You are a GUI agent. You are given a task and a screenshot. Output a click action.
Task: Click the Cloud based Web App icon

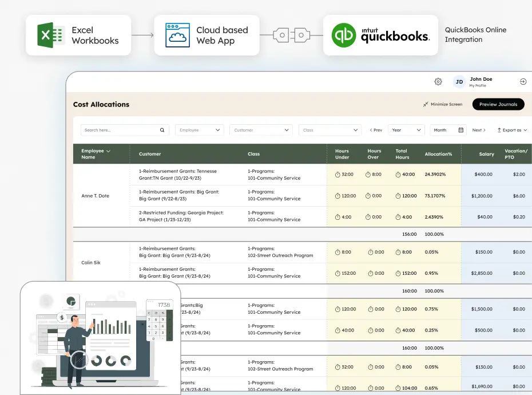pyautogui.click(x=176, y=35)
